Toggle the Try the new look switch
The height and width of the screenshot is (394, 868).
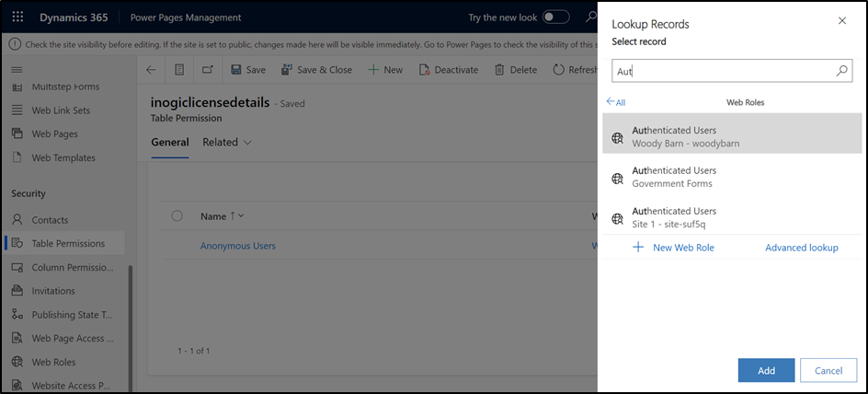(555, 17)
